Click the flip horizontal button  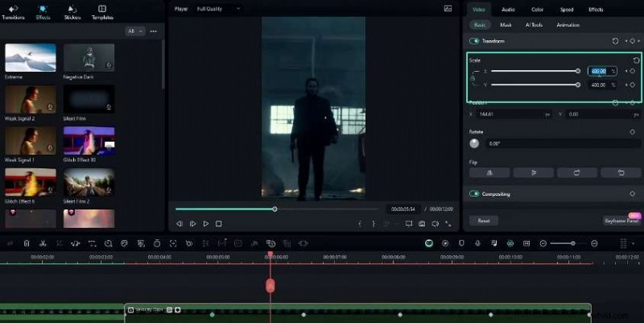pos(489,173)
